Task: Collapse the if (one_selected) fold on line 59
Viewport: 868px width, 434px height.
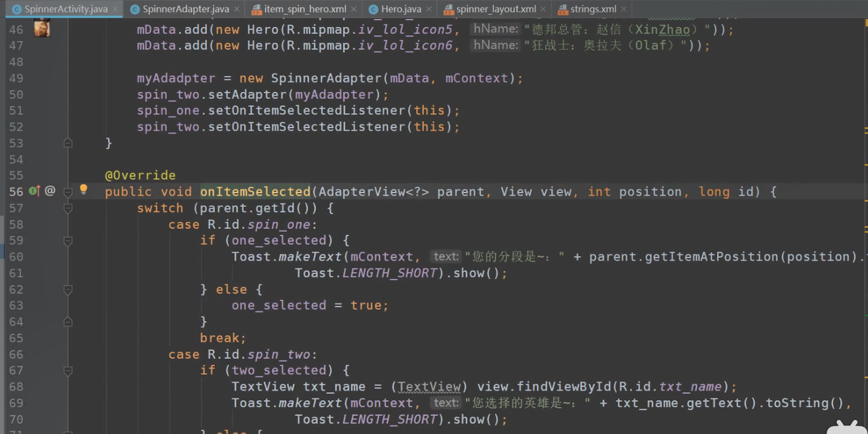Action: point(68,241)
